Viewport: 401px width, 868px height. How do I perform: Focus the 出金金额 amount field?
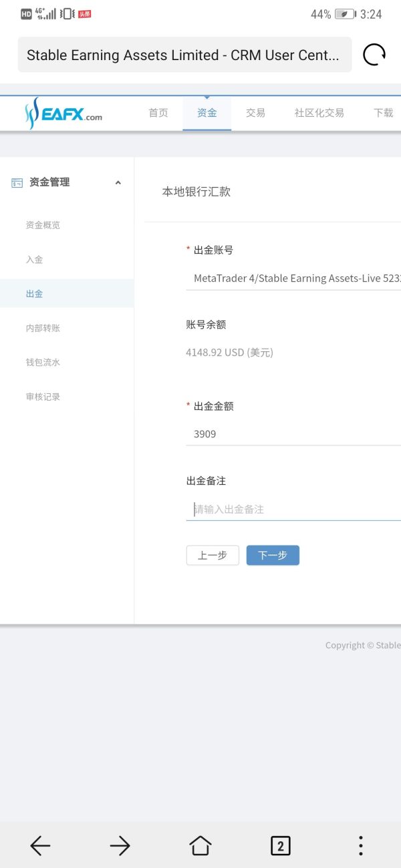click(x=294, y=434)
